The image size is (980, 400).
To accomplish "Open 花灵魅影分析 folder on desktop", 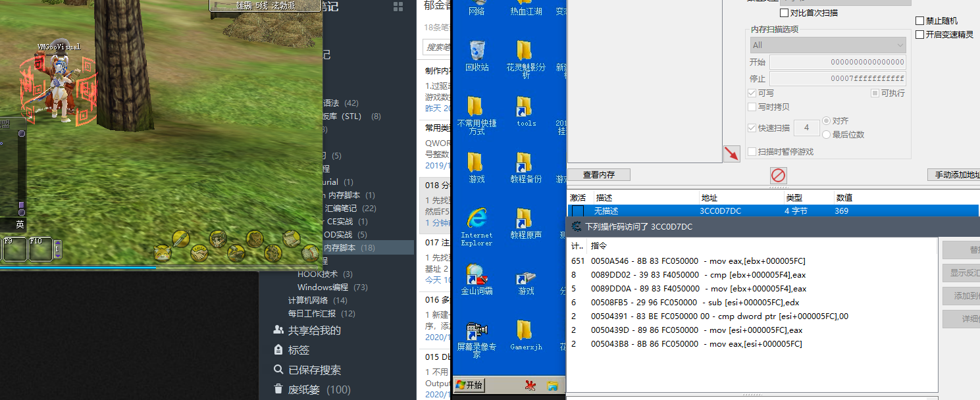I will click(525, 59).
